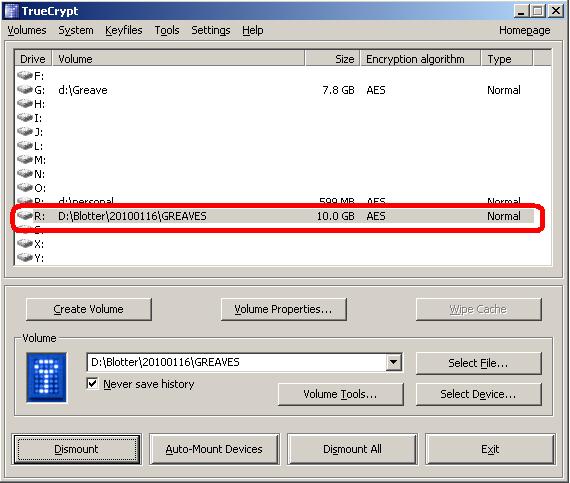Viewport: 570px width, 483px height.
Task: Click the 7.8 GB size cell
Action: 338,90
